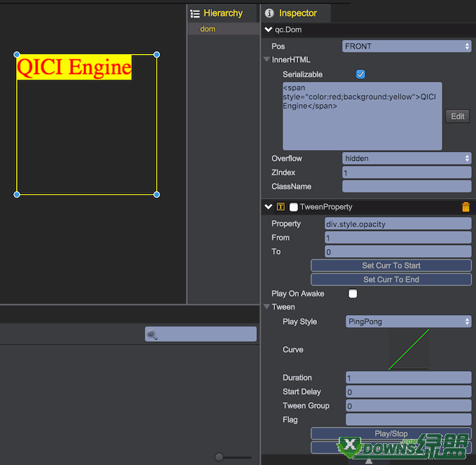The image size is (476, 465).
Task: Switch to the Inspector tab
Action: click(297, 13)
